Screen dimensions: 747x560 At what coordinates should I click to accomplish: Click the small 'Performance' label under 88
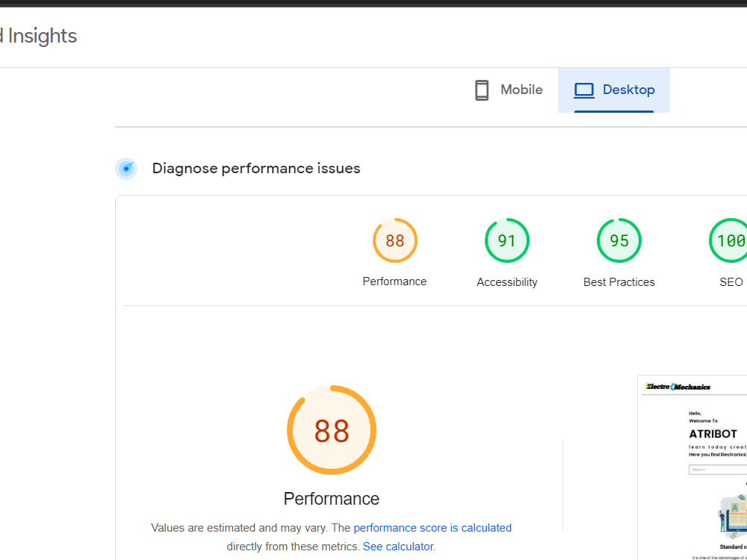click(x=394, y=281)
